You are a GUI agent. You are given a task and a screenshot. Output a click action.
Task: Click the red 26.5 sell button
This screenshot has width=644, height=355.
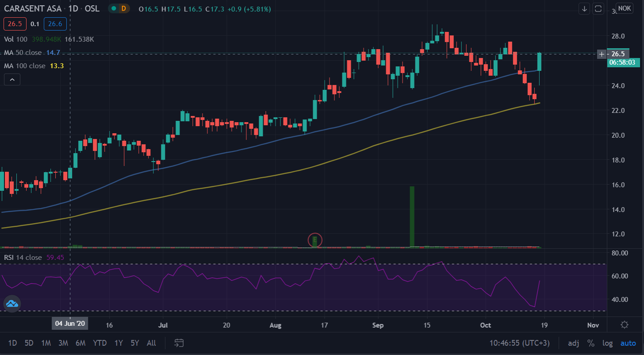tap(15, 24)
